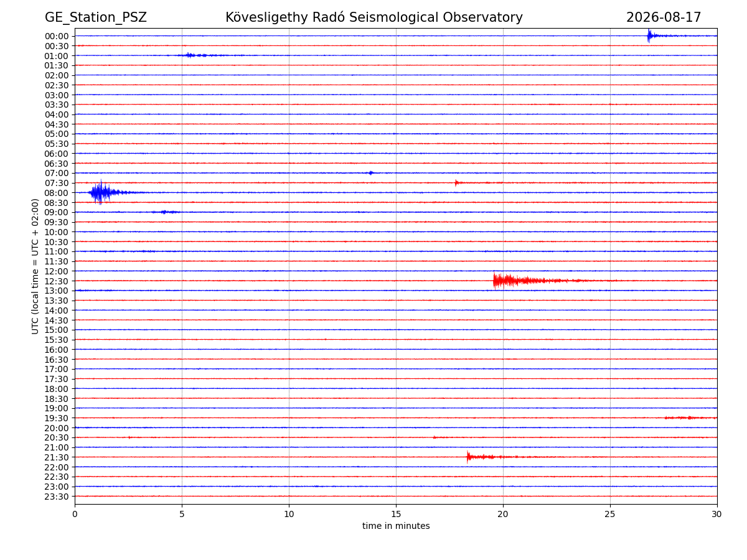The image size is (747, 560).
Task: Click the x-axis tick label 25
Action: point(610,515)
